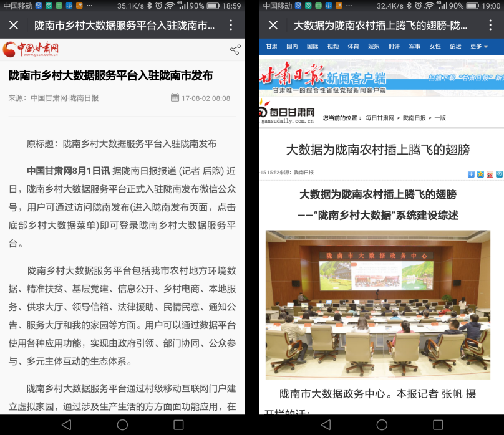
Task: Open the 陇南市大数据政务中心 photo
Action: (x=378, y=305)
